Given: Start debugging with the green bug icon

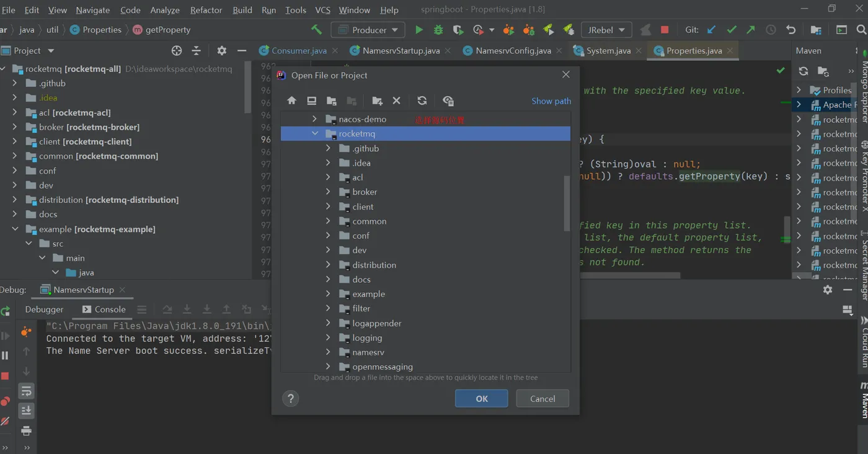Looking at the screenshot, I should [x=438, y=30].
